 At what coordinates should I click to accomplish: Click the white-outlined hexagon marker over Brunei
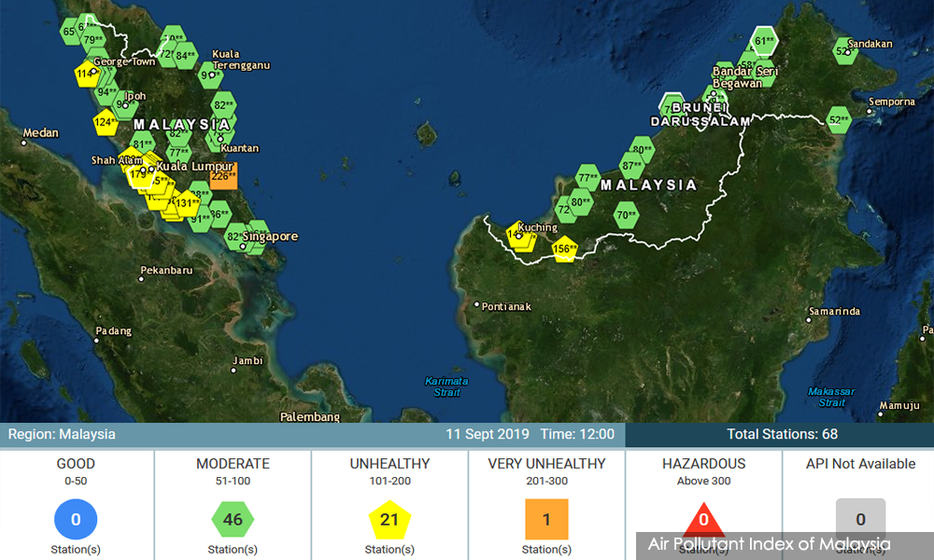[672, 107]
